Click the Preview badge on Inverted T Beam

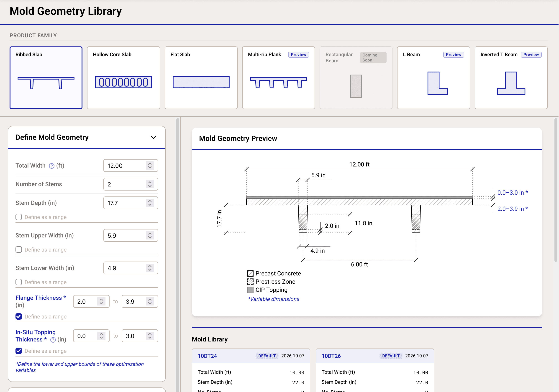[531, 54]
